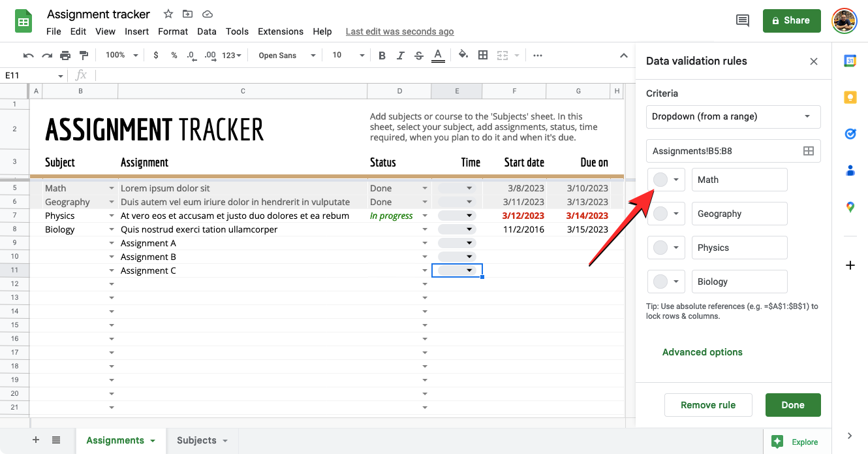
Task: Open the borders tool
Action: [x=483, y=56]
